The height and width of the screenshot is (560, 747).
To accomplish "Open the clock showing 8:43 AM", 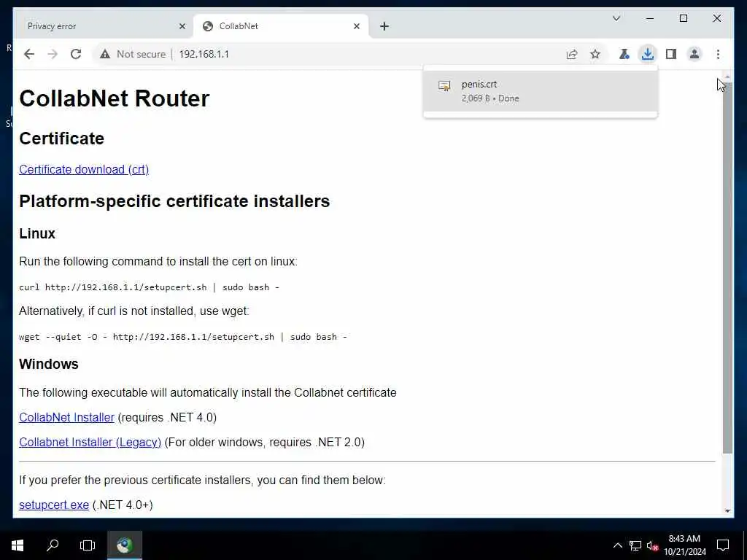I will [684, 545].
